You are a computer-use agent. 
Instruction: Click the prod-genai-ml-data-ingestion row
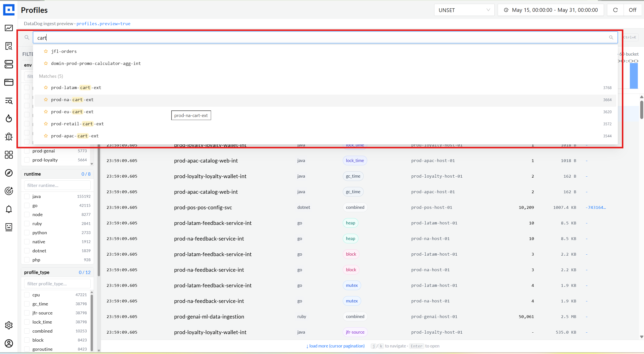point(370,317)
